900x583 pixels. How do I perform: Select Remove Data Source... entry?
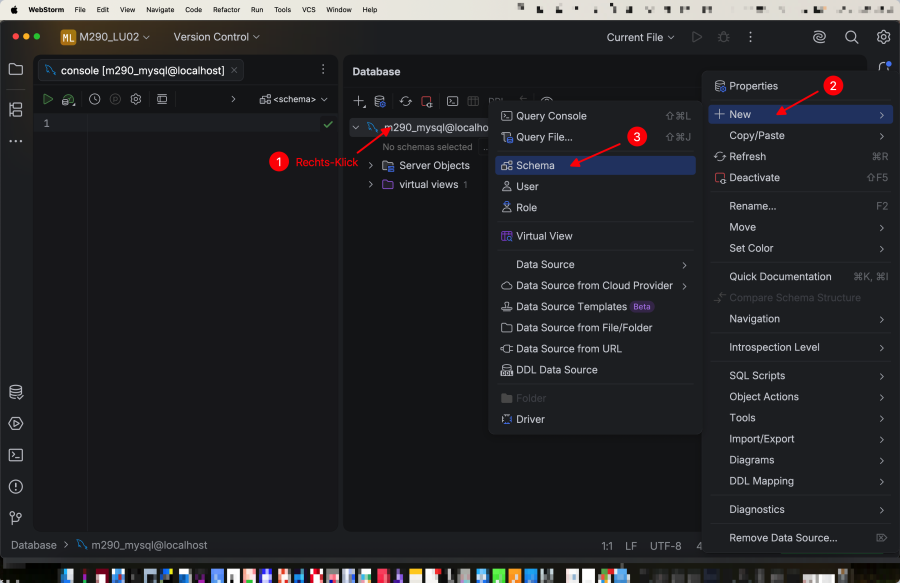click(x=800, y=538)
